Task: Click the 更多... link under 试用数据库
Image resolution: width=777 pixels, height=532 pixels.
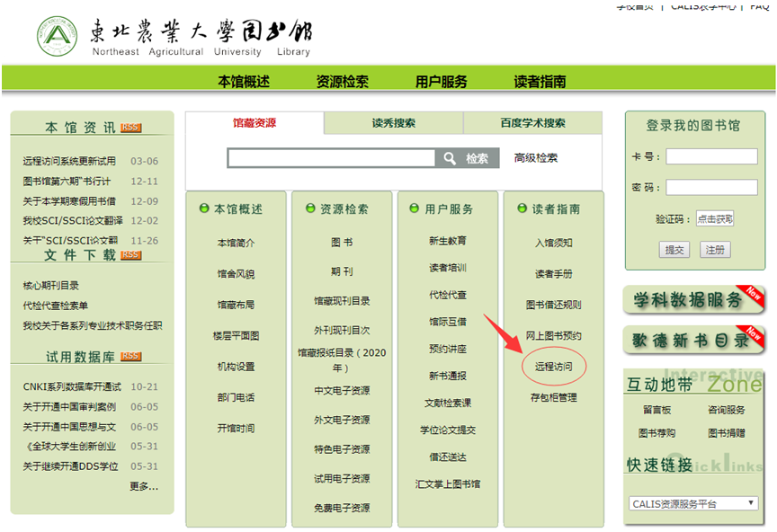Action: (143, 486)
